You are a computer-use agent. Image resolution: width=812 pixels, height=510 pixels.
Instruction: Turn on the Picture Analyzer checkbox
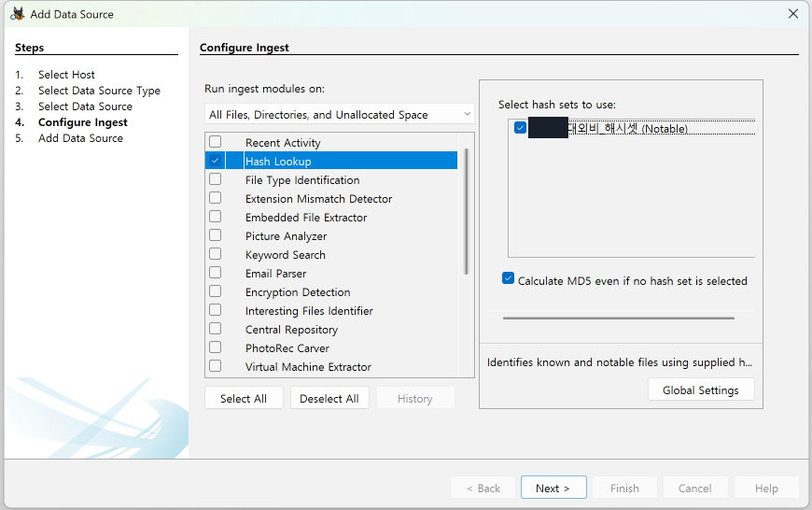click(215, 235)
